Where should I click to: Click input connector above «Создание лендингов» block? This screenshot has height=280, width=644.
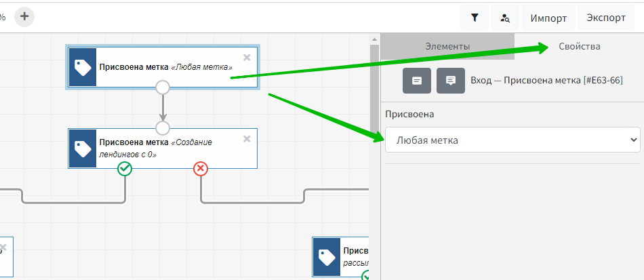tap(163, 127)
